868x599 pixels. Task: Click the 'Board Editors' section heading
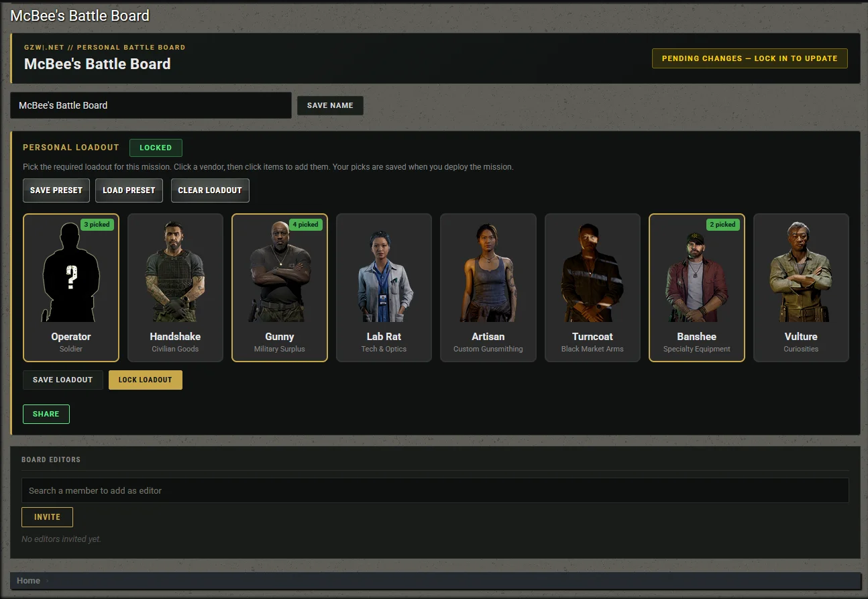[51, 459]
